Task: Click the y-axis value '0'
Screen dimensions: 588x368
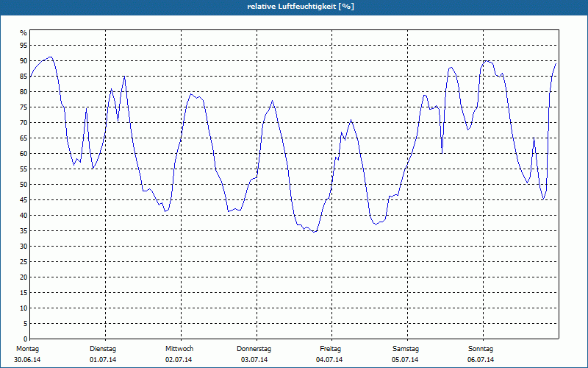Action: point(26,339)
